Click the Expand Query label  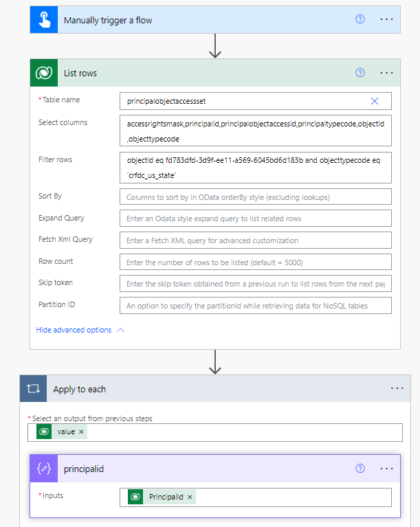tap(61, 218)
